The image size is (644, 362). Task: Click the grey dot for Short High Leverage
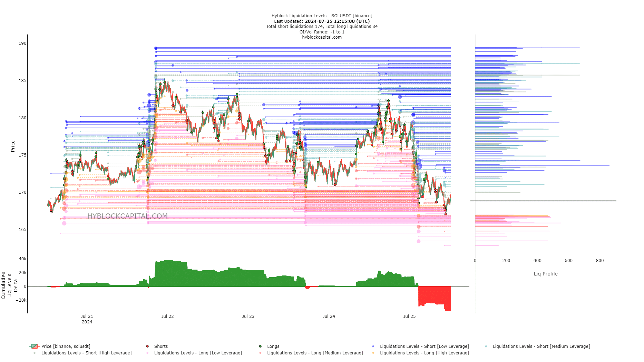pos(35,353)
